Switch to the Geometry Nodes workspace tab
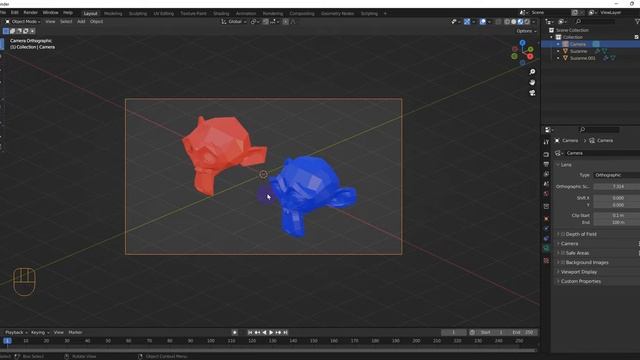The image size is (640, 360). click(337, 13)
